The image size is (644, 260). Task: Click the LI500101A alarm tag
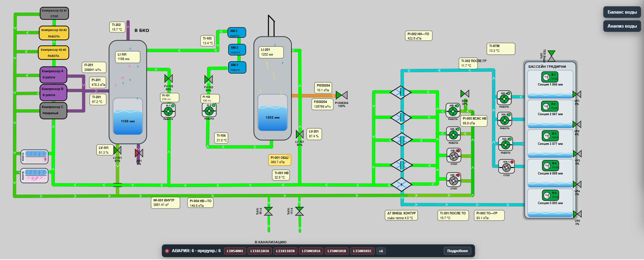[x=311, y=251]
